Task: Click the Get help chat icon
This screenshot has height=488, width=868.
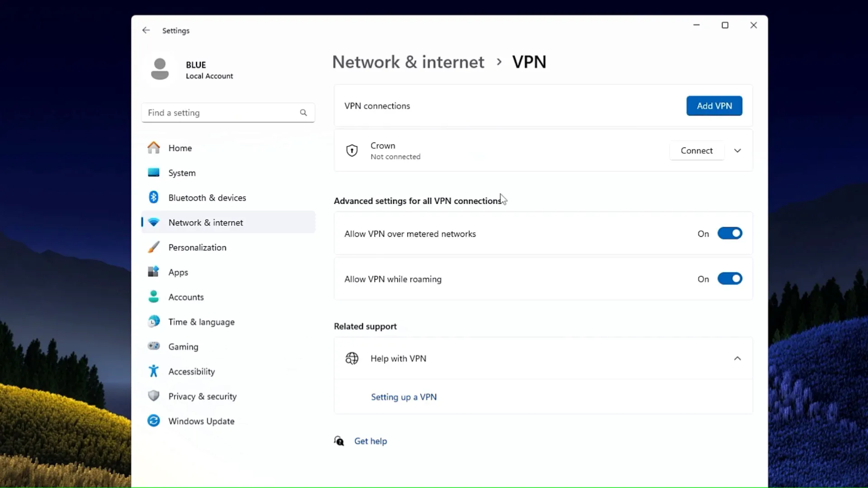Action: pyautogui.click(x=339, y=441)
